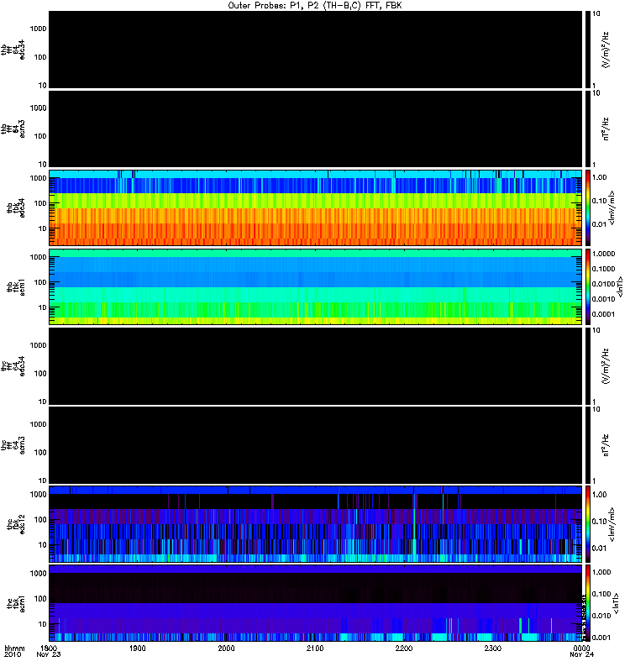The height and width of the screenshot is (672, 630).
Task: Click the black color bar beside thc fff scm3 panel
Action: 588,445
